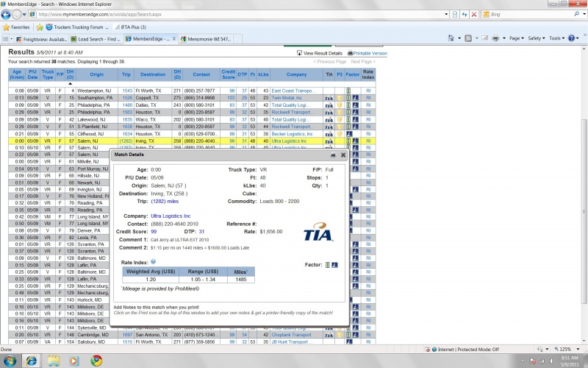The image size is (588, 368).
Task: Click the Compatibility View icon
Action: pos(455,14)
